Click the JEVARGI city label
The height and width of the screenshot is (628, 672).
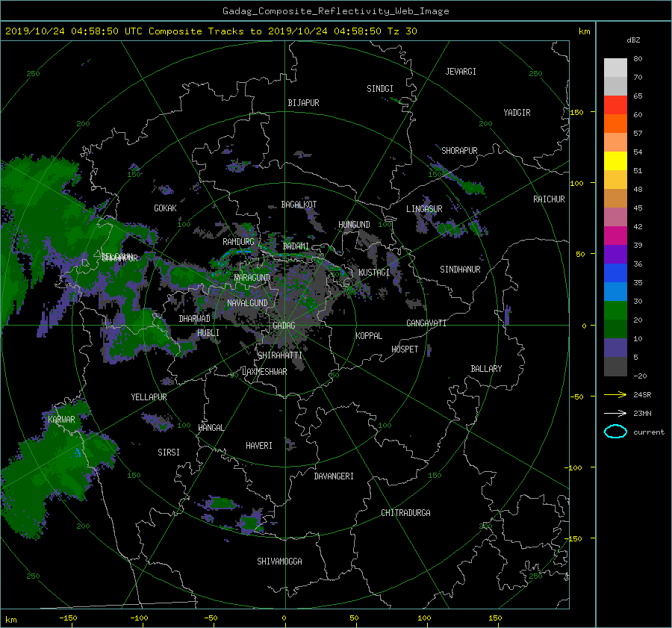point(461,72)
